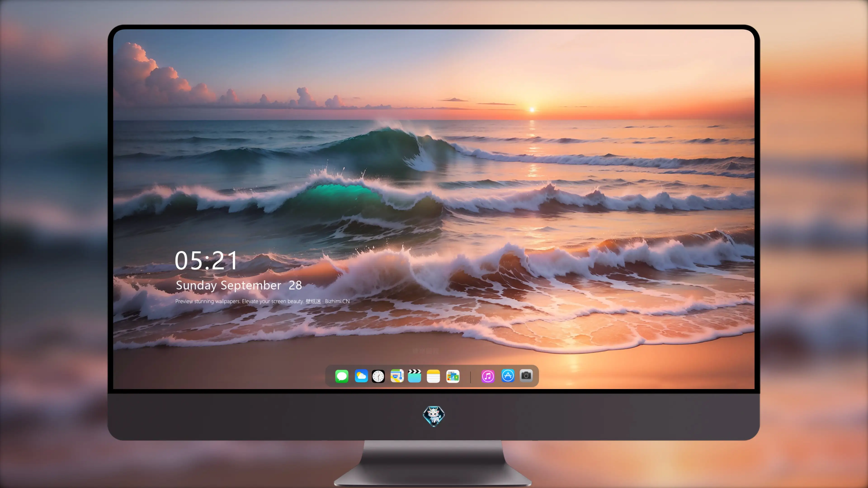Open the Clock app icon in the dock
Image resolution: width=868 pixels, height=488 pixels.
pyautogui.click(x=378, y=376)
